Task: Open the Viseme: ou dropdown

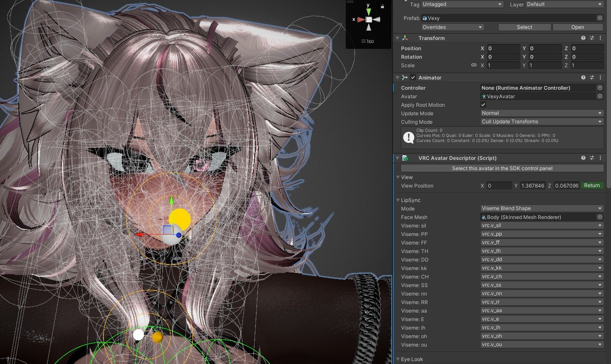Action: (x=542, y=344)
